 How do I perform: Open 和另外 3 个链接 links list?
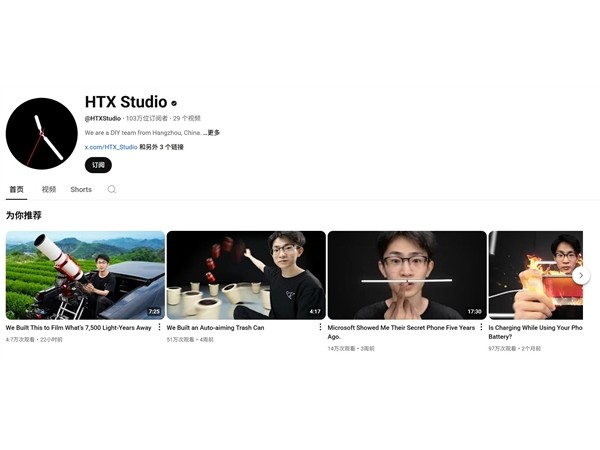[161, 147]
